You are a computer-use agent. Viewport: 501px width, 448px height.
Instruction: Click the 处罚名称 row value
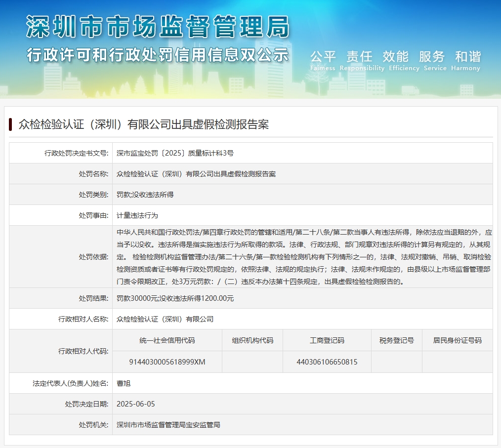[196, 174]
